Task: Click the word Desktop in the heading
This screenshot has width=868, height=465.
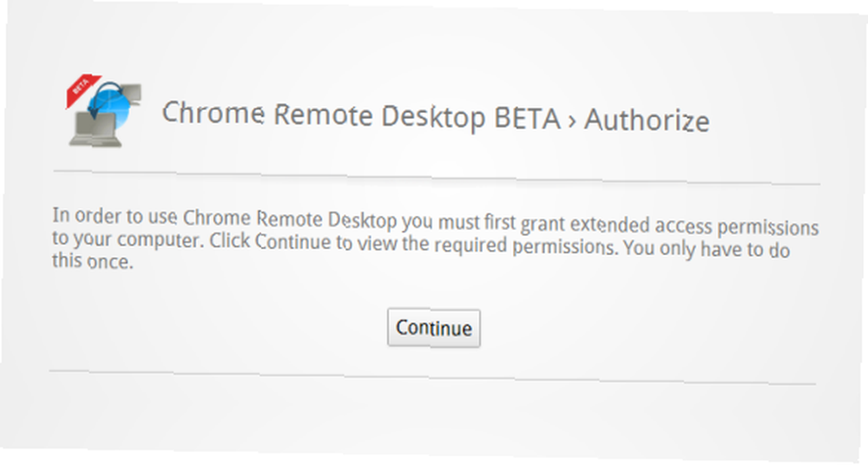Action: tap(433, 117)
